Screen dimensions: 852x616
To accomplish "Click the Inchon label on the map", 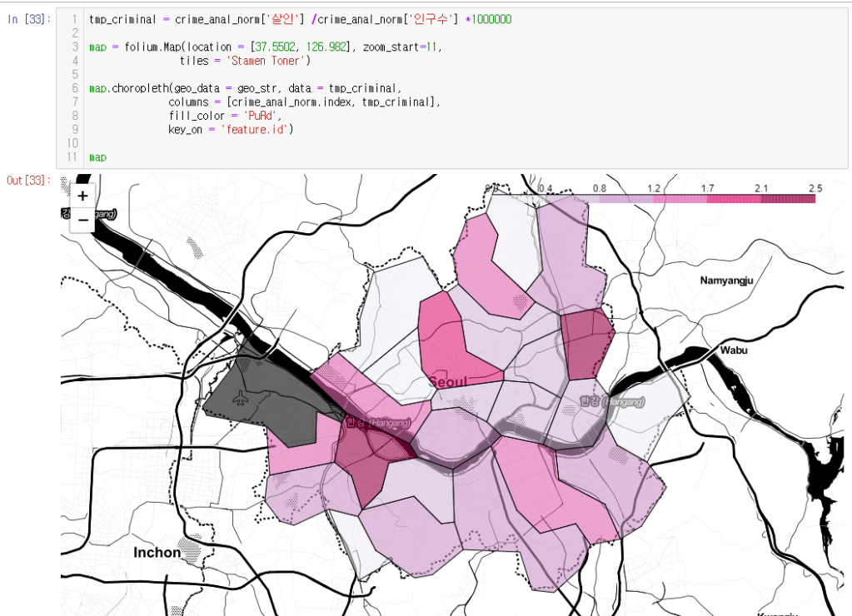I will click(x=157, y=553).
